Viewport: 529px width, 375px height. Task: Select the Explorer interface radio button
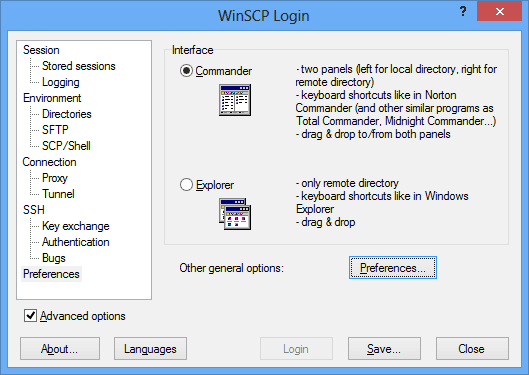coord(186,185)
